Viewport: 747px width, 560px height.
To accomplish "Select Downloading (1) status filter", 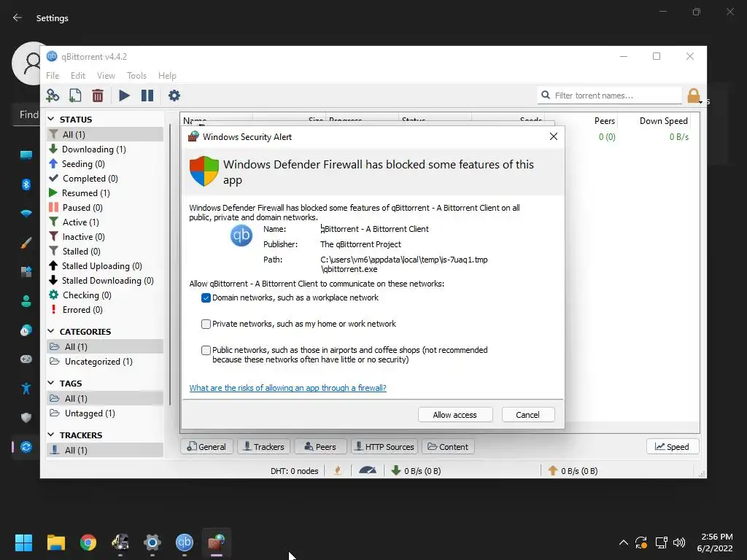I will [94, 149].
